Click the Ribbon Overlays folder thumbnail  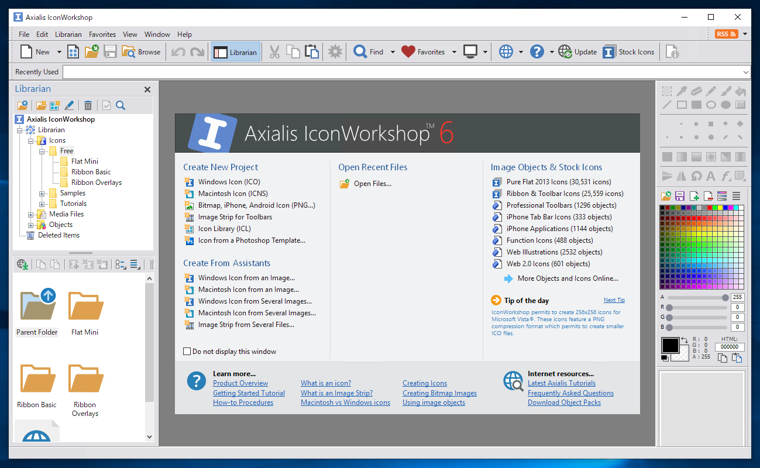85,390
